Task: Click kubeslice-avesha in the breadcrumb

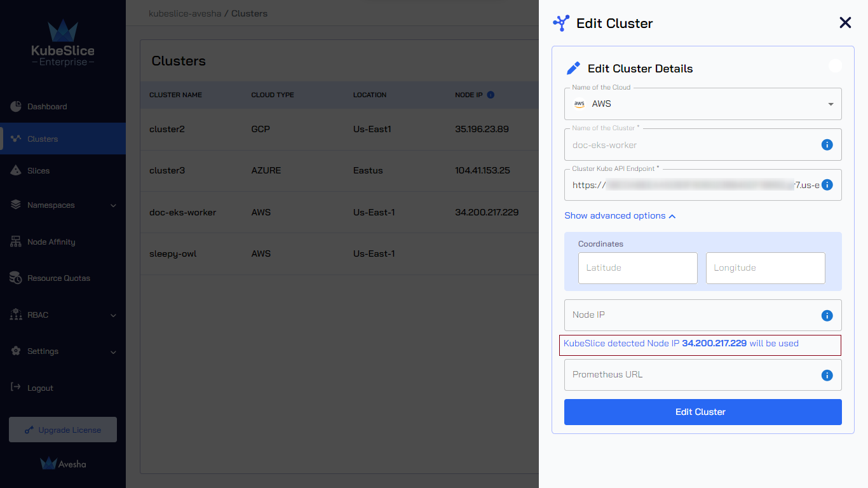Action: (185, 13)
